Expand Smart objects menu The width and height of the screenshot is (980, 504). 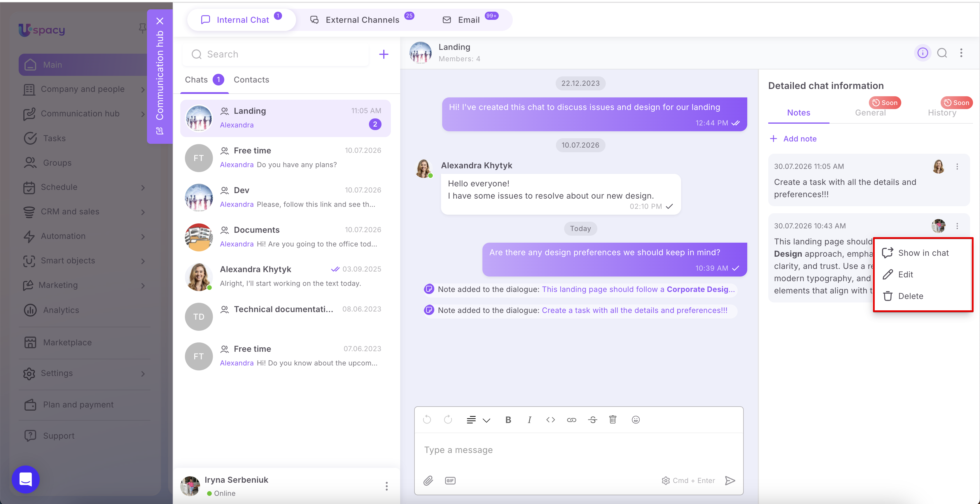click(x=143, y=261)
